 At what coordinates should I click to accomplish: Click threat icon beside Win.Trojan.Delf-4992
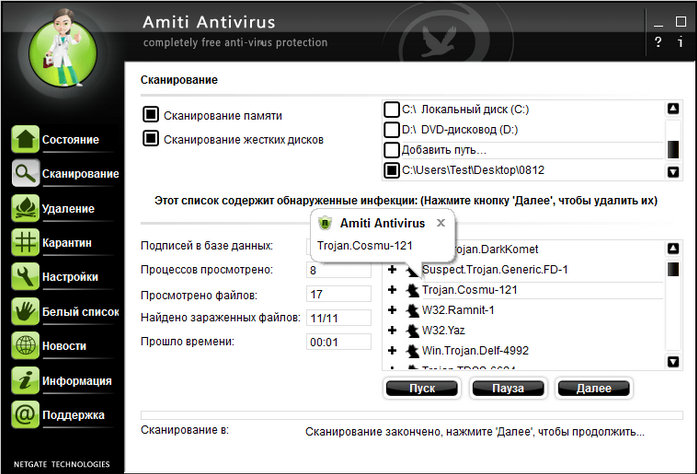[x=413, y=351]
